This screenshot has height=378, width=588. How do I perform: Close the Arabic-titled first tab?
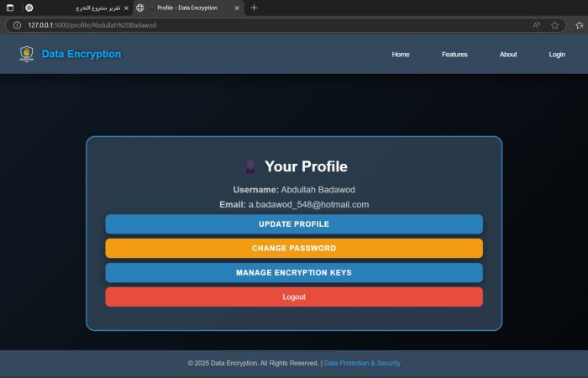(126, 8)
